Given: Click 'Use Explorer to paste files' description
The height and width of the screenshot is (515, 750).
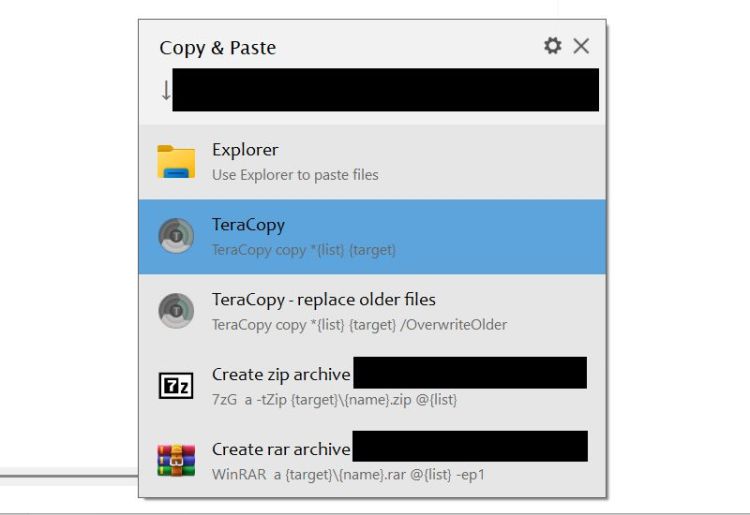Looking at the screenshot, I should tap(295, 175).
